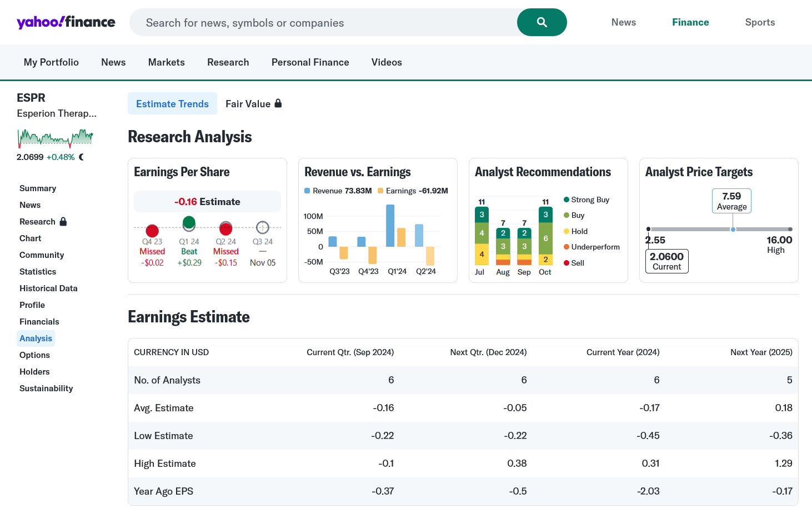The height and width of the screenshot is (513, 812).
Task: Click the green search magnifier button
Action: [542, 22]
